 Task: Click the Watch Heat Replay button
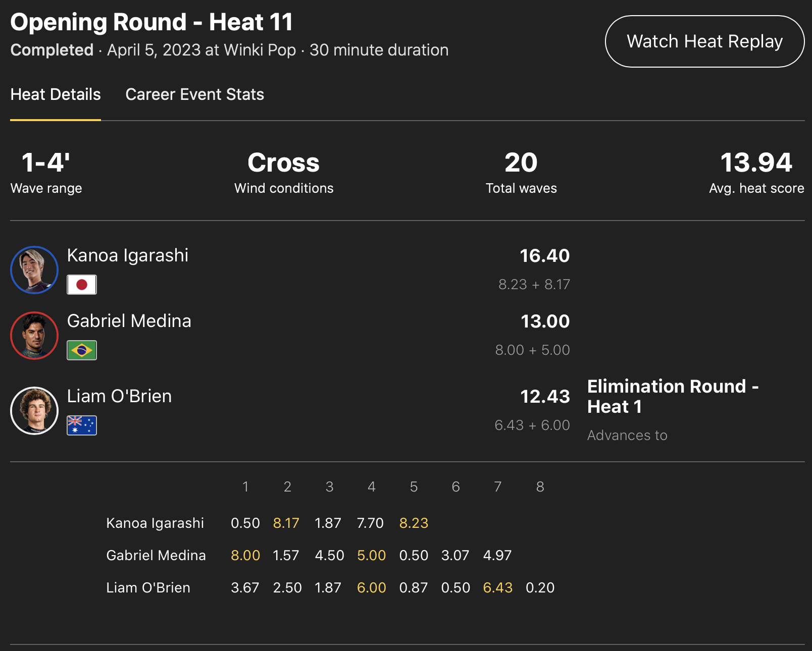click(x=704, y=41)
